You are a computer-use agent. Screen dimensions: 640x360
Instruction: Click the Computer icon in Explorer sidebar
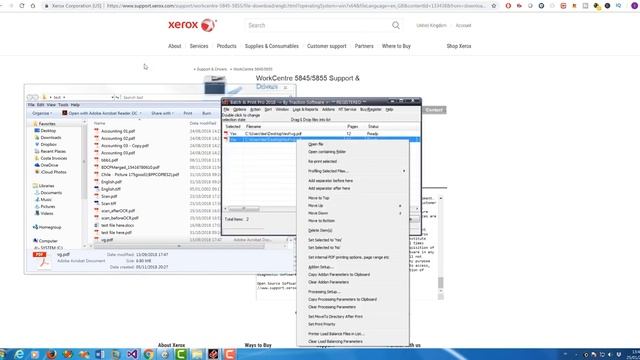point(36,241)
